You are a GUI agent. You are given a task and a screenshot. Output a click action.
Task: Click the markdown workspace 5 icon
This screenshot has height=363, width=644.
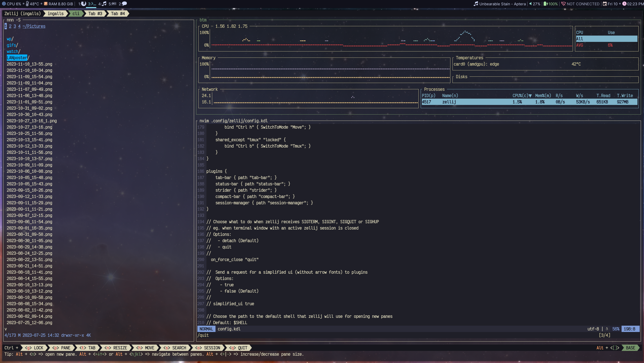point(114,4)
